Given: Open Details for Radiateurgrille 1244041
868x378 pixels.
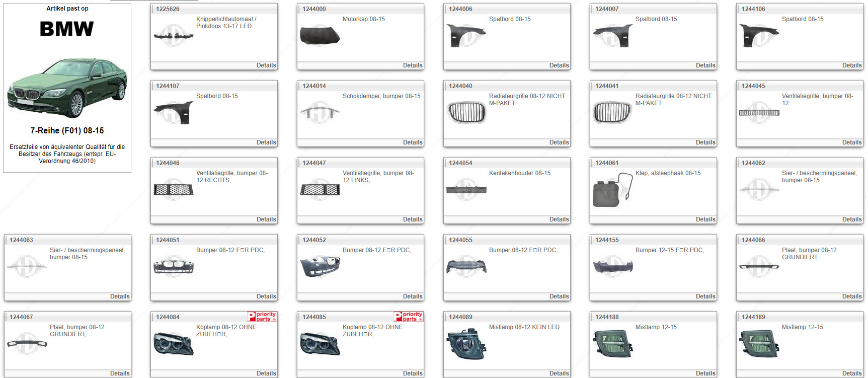Looking at the screenshot, I should coord(705,142).
